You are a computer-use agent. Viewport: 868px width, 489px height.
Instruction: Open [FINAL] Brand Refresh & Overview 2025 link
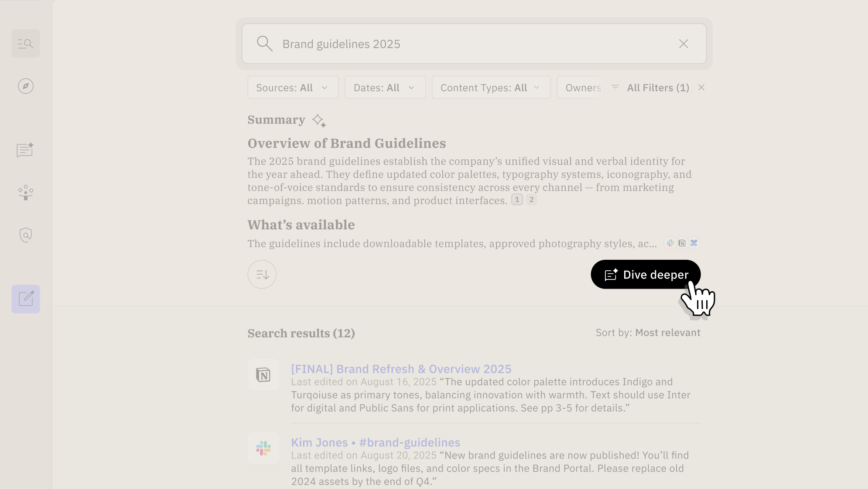pos(401,369)
